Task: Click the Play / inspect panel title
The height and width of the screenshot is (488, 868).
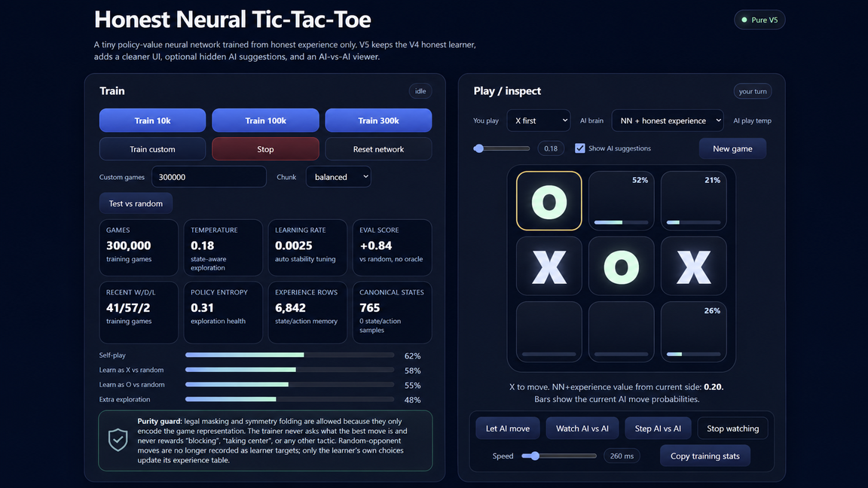Action: click(507, 90)
